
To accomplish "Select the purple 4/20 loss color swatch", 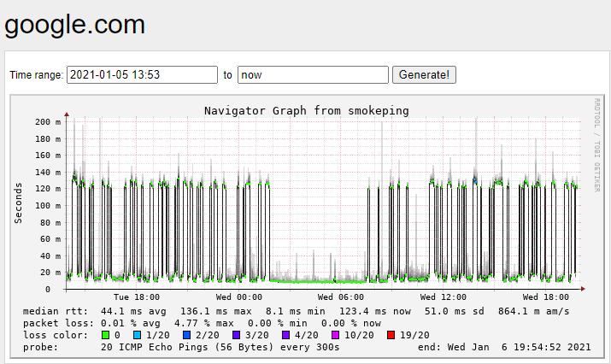I will coord(285,335).
